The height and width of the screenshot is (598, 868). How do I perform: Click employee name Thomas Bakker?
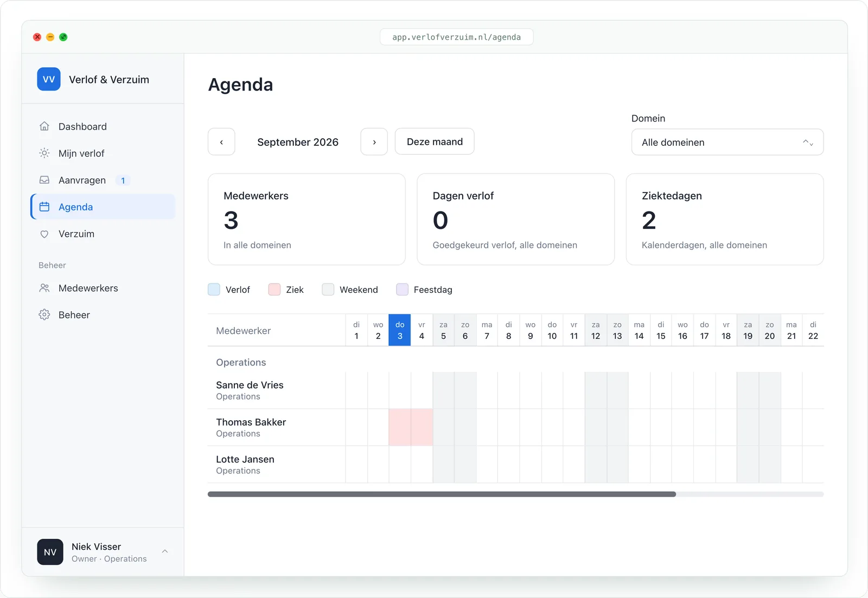[251, 422]
